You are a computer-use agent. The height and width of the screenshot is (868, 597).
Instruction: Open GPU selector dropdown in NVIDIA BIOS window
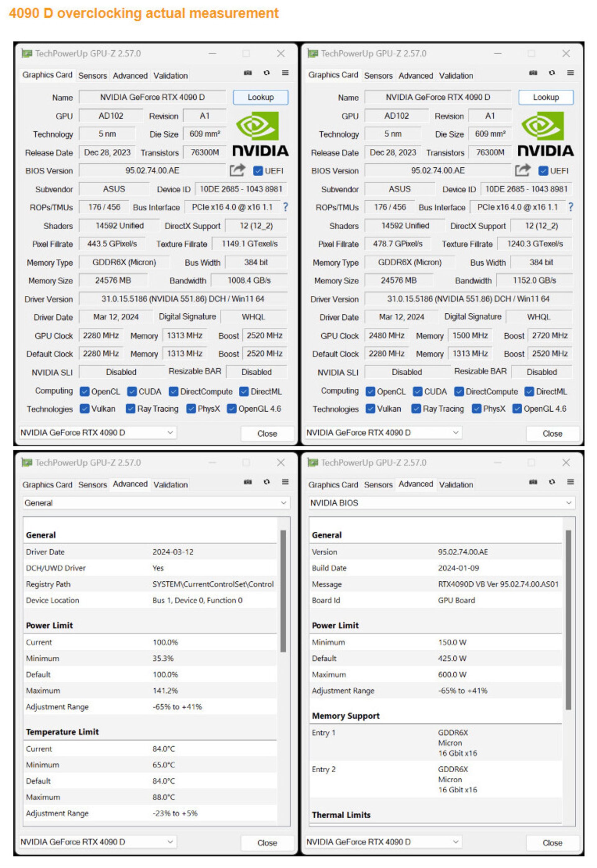click(383, 842)
